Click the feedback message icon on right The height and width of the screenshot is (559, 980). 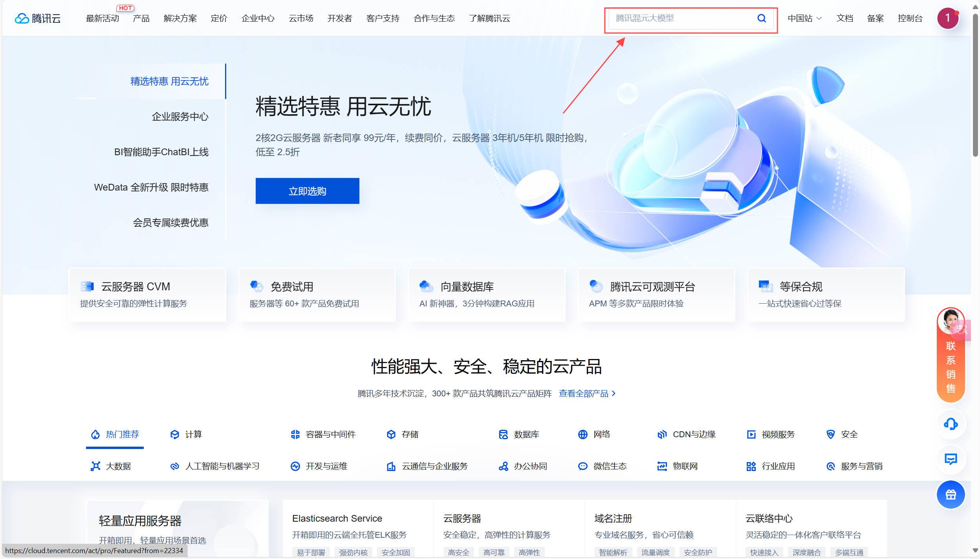click(951, 459)
